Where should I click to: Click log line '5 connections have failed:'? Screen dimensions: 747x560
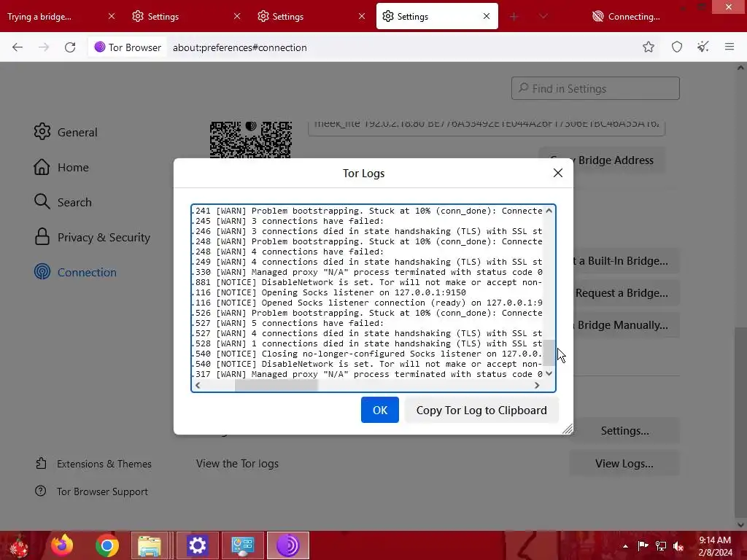[287, 323]
